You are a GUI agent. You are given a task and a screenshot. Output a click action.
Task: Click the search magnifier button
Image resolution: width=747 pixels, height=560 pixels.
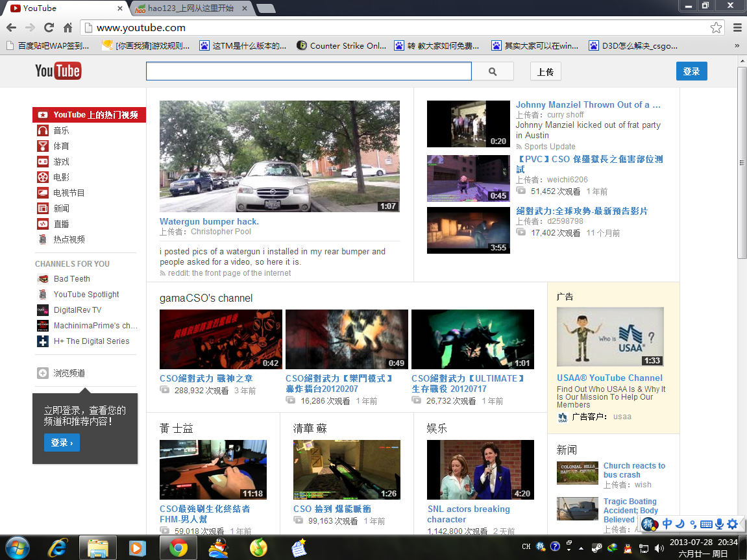tap(493, 71)
